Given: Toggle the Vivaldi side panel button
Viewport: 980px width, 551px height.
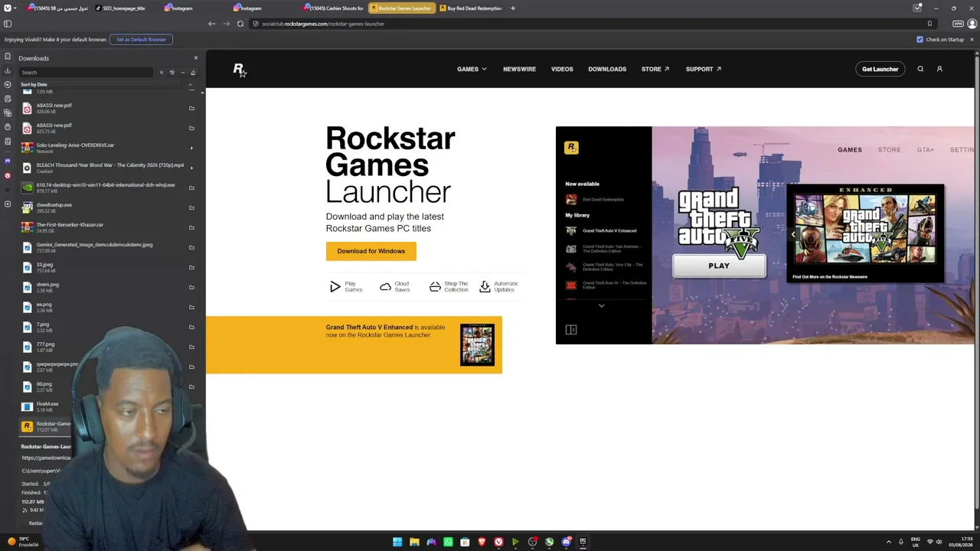Looking at the screenshot, I should pos(8,24).
